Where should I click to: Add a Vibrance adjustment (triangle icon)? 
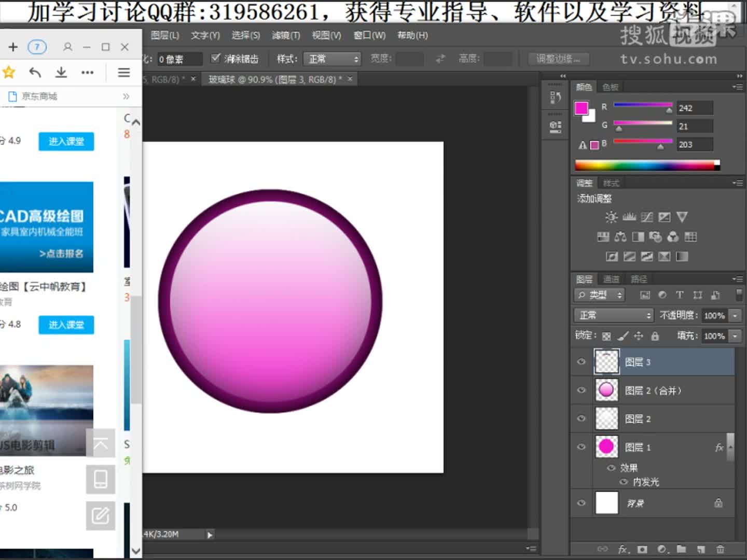coord(682,217)
